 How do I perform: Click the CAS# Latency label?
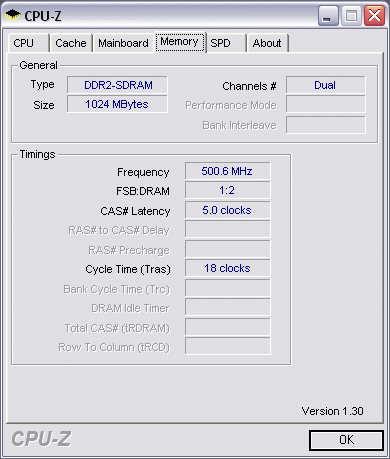coord(135,211)
